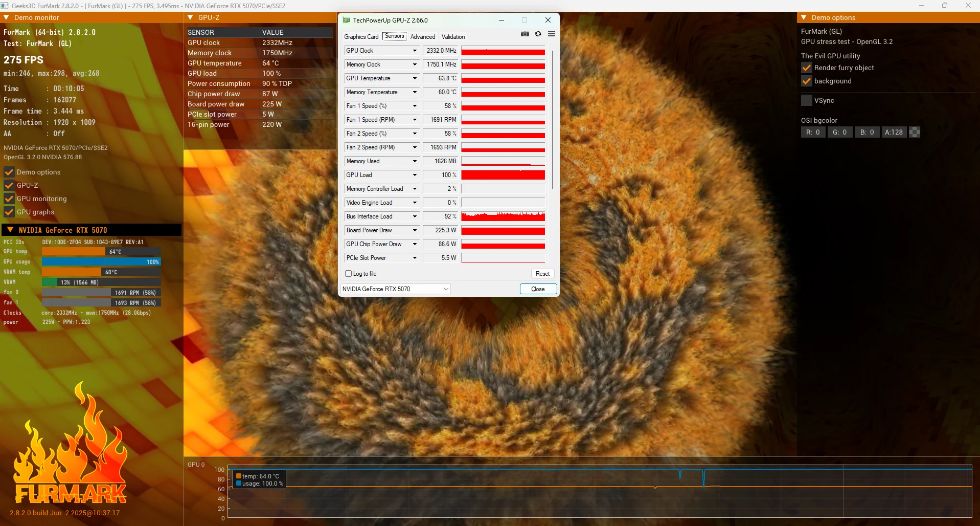980x526 pixels.
Task: Click the GPU-Z refresh sensors icon
Action: click(x=538, y=34)
